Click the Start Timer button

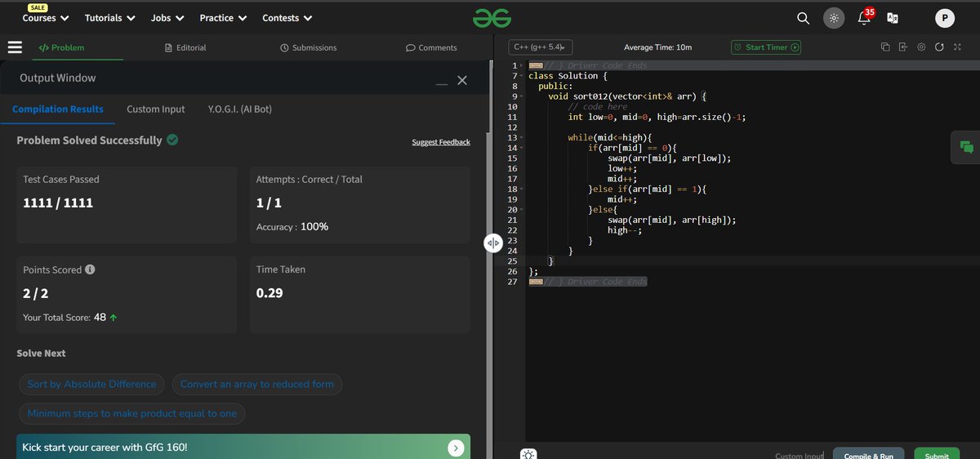click(766, 47)
